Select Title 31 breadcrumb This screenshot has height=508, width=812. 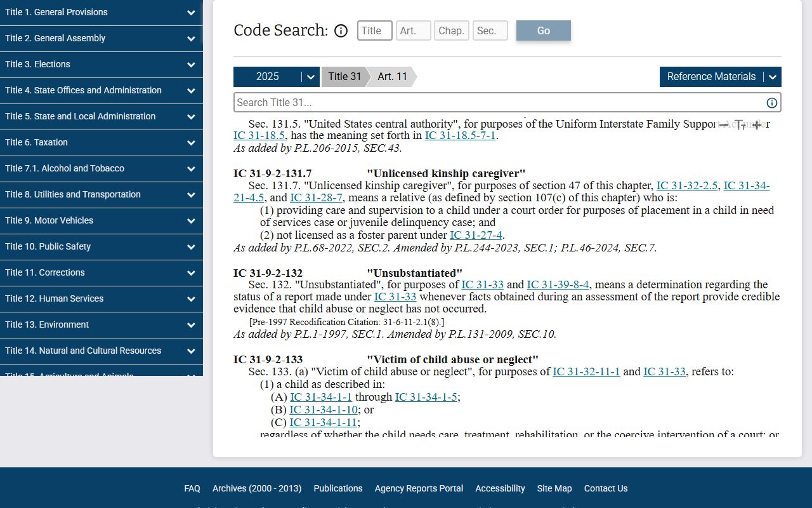click(x=344, y=77)
